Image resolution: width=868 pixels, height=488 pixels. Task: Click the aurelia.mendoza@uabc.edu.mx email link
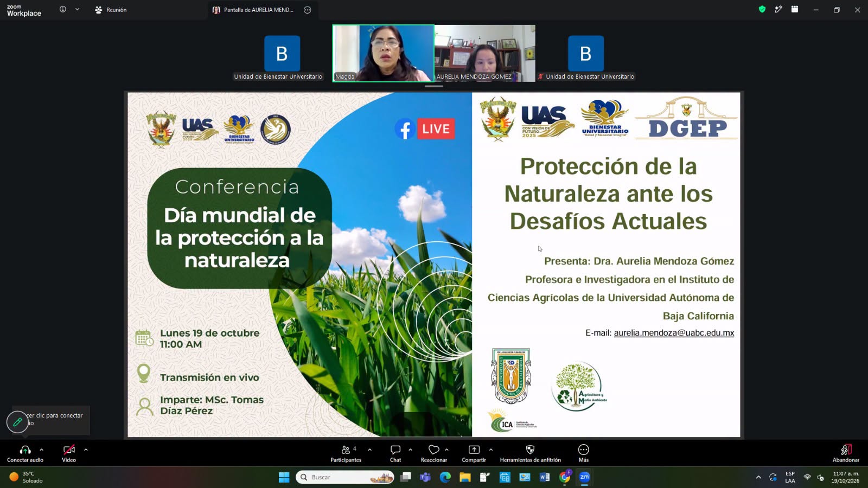point(674,333)
